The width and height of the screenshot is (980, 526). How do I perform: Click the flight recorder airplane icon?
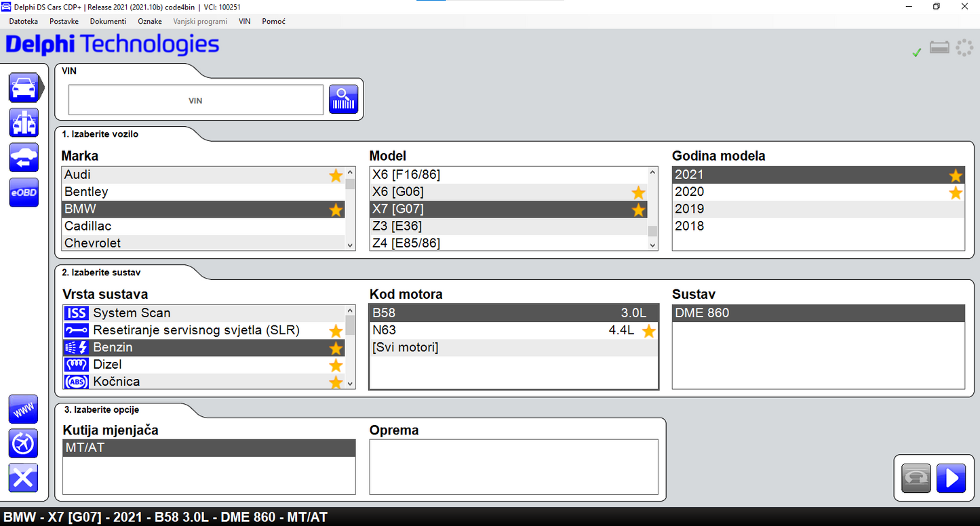tap(24, 443)
